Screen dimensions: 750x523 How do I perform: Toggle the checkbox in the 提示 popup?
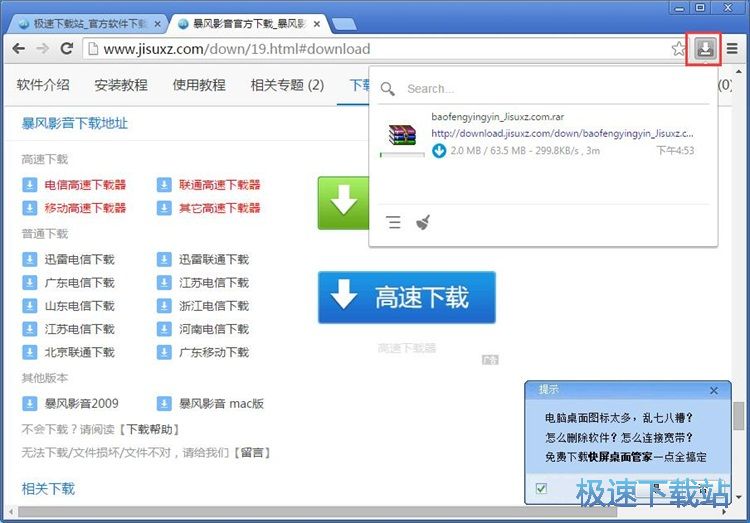(541, 488)
